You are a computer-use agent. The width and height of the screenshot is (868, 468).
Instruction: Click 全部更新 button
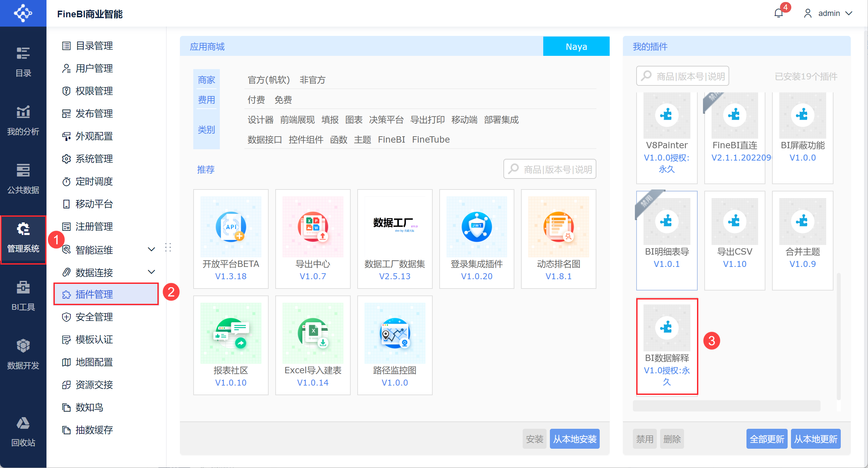tap(766, 439)
